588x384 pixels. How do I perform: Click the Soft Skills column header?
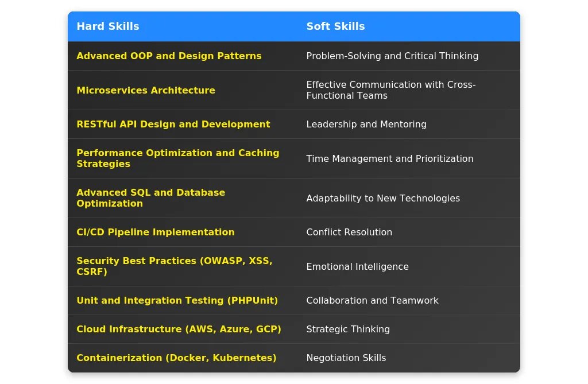click(335, 26)
